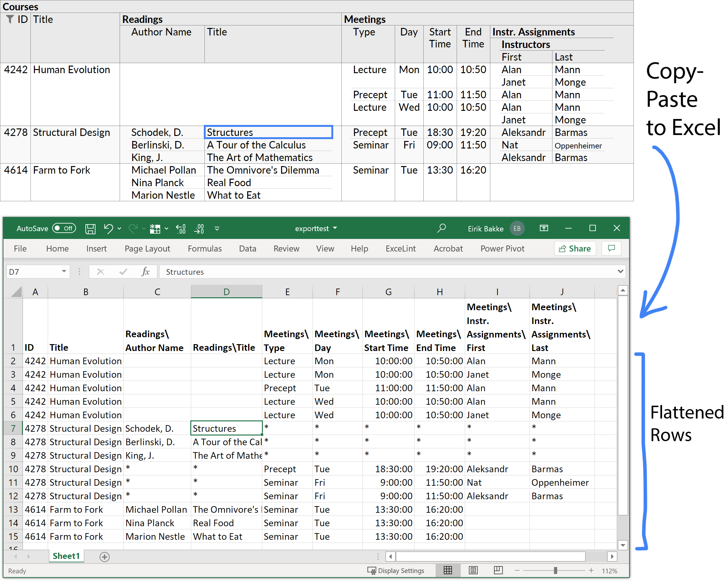The width and height of the screenshot is (728, 584).
Task: Toggle AutoSave off switch
Action: 64,228
